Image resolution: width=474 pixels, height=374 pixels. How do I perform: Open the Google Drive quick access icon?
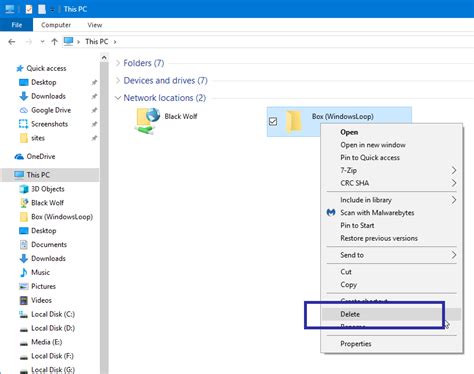click(24, 110)
